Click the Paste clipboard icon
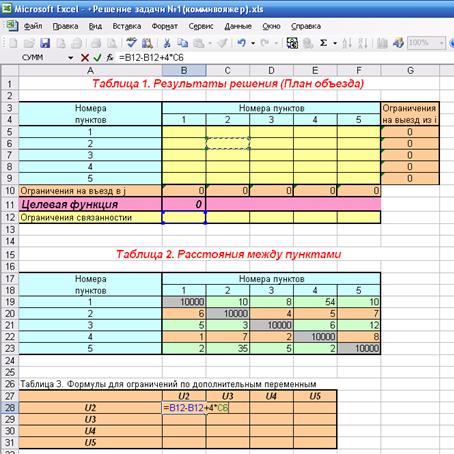The width and height of the screenshot is (454, 454). click(x=199, y=43)
